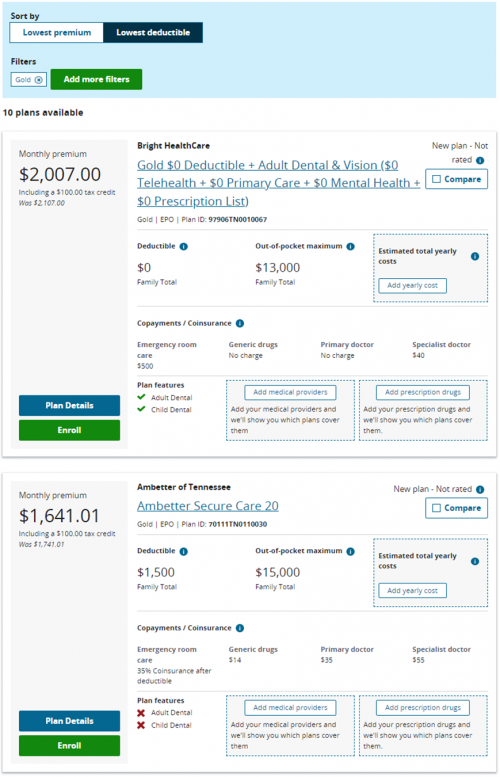
Task: Click info icon beside Bright HealthCare Deductible
Action: pos(184,246)
